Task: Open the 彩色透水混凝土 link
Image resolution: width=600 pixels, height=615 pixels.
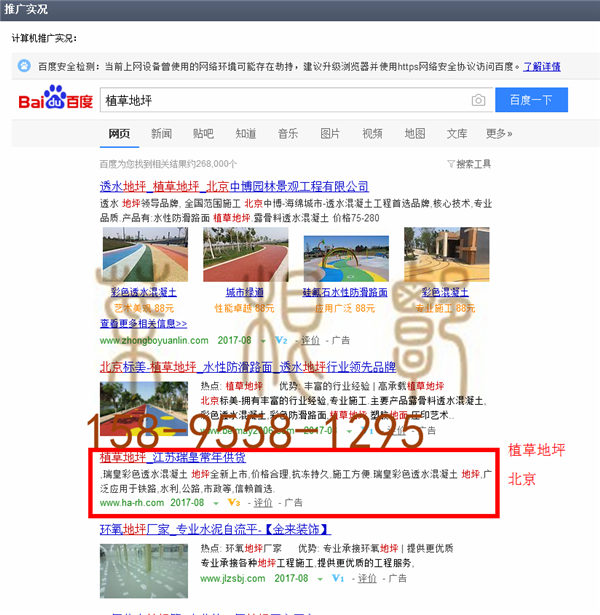Action: (x=144, y=292)
